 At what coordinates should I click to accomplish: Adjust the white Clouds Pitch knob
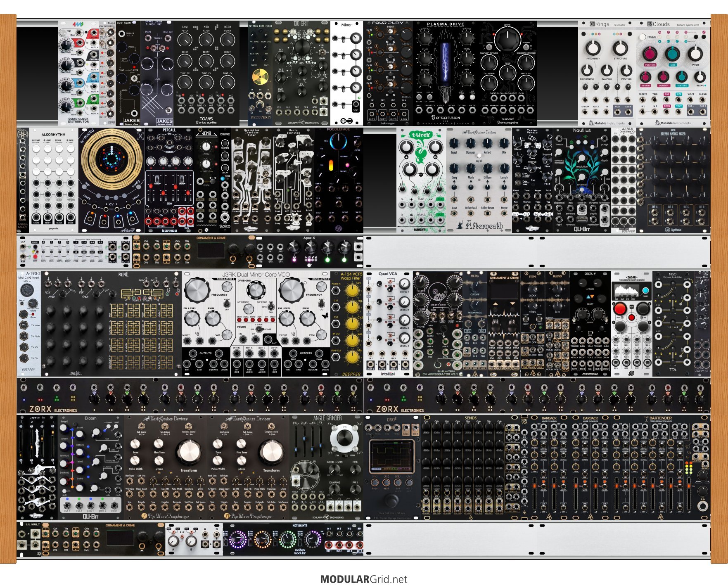[x=695, y=54]
